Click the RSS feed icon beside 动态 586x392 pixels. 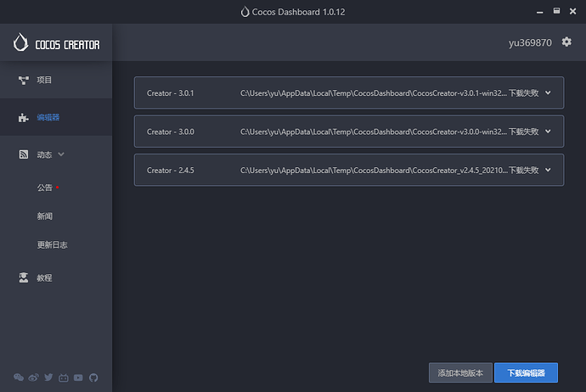tap(24, 154)
